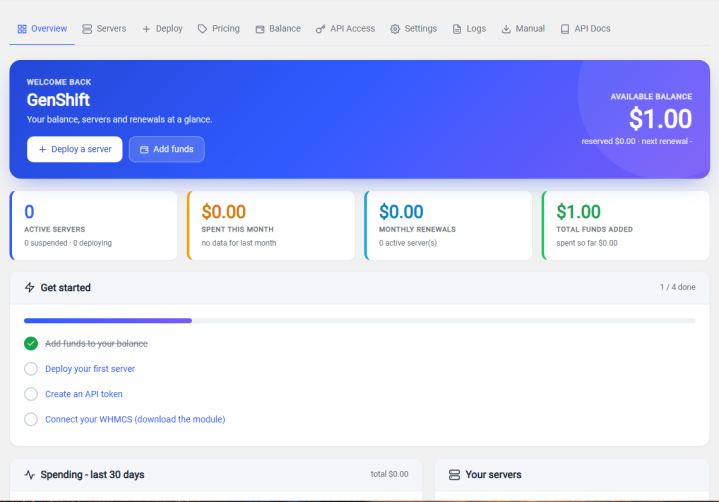
Task: Click the Manual download icon
Action: [506, 29]
